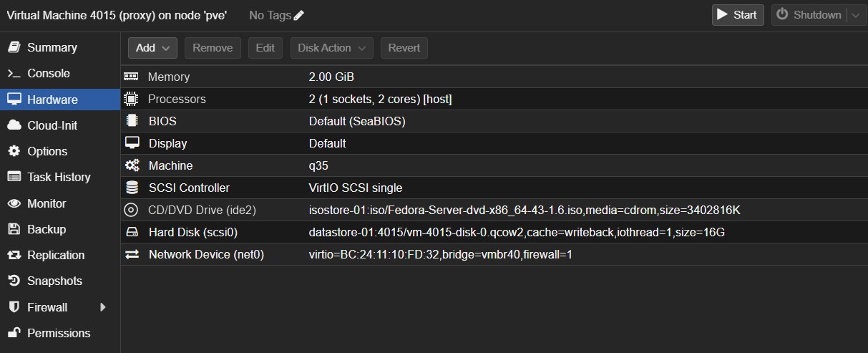Viewport: 868px width, 353px height.
Task: Click the pencil icon next to No Tags
Action: [x=298, y=15]
